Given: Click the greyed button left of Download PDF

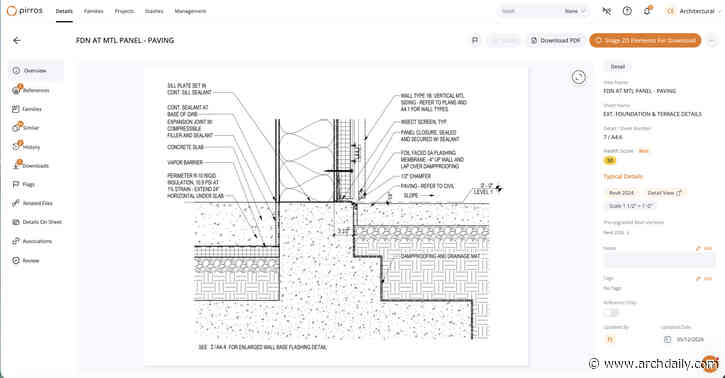Looking at the screenshot, I should point(504,41).
